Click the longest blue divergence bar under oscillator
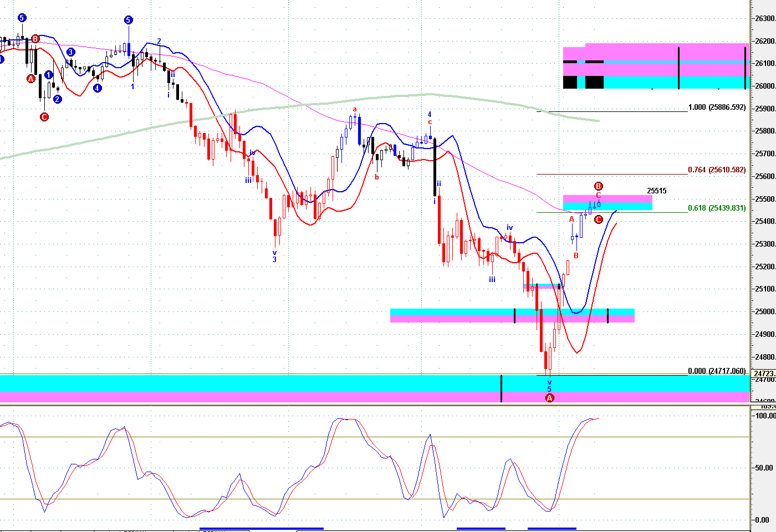The width and height of the screenshot is (776, 532). [261, 529]
